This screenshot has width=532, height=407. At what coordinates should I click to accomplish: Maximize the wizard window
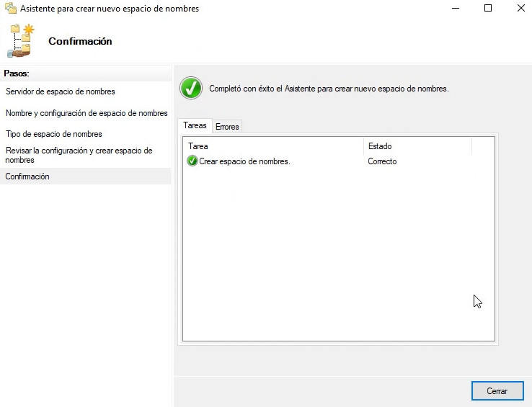coord(488,9)
